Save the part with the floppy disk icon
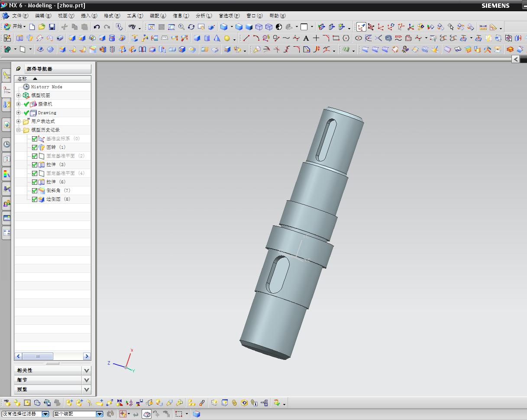 [52, 27]
